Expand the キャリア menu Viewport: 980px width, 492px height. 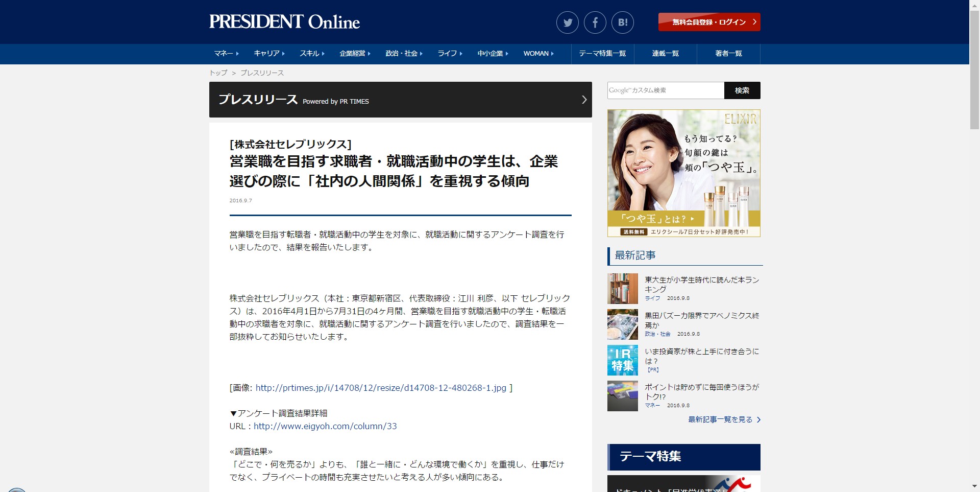269,54
